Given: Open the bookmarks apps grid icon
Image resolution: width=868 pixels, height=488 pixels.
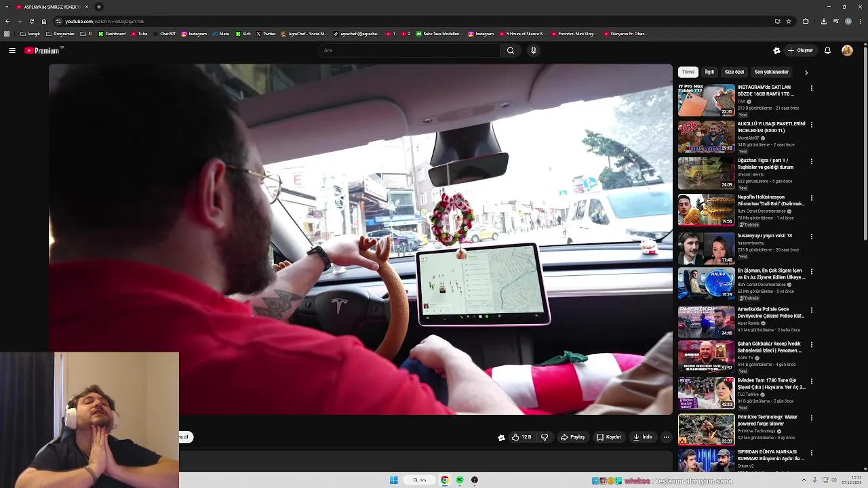Looking at the screenshot, I should coord(7,34).
